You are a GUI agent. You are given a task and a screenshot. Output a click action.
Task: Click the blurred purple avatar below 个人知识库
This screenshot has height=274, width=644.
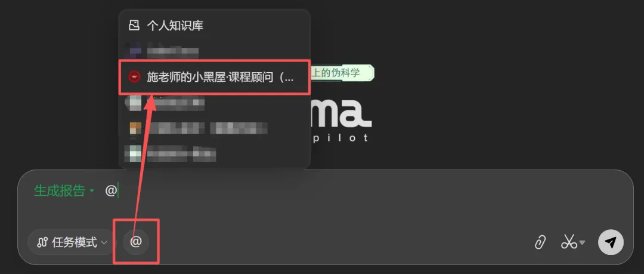click(135, 51)
